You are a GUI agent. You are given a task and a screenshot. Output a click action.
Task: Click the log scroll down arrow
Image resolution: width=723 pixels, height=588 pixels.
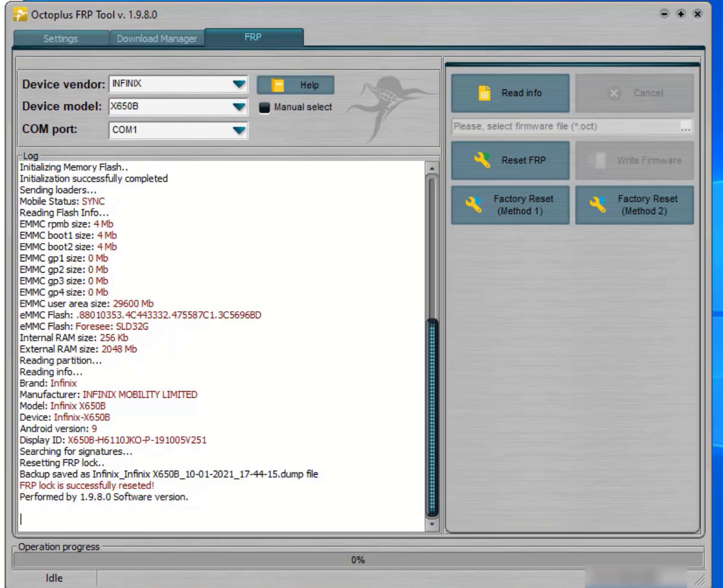432,524
